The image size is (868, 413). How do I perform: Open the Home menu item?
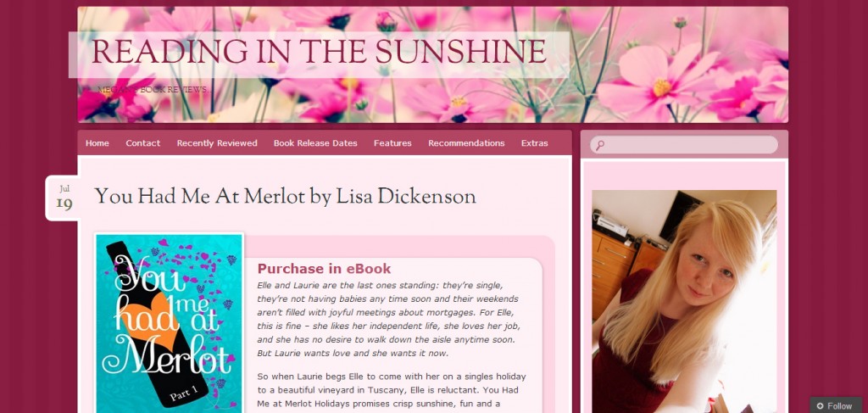[97, 142]
